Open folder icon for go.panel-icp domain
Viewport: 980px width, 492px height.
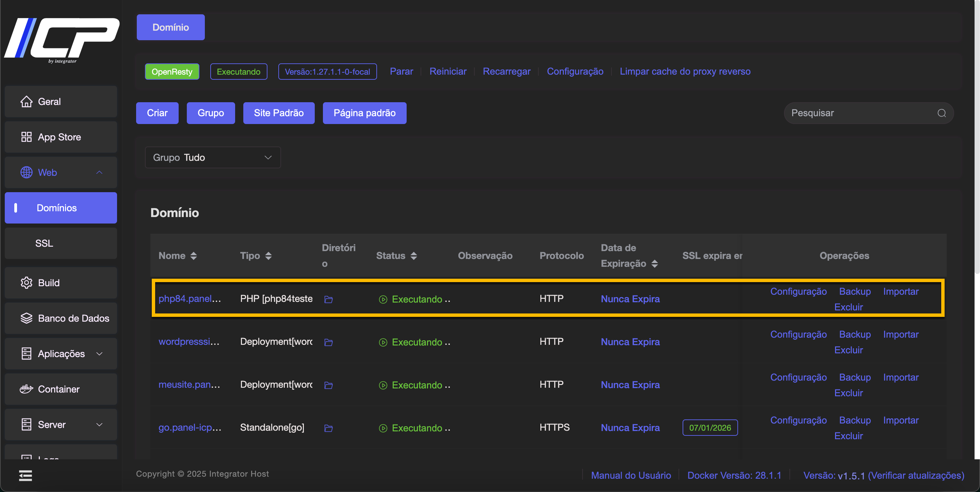coord(328,428)
